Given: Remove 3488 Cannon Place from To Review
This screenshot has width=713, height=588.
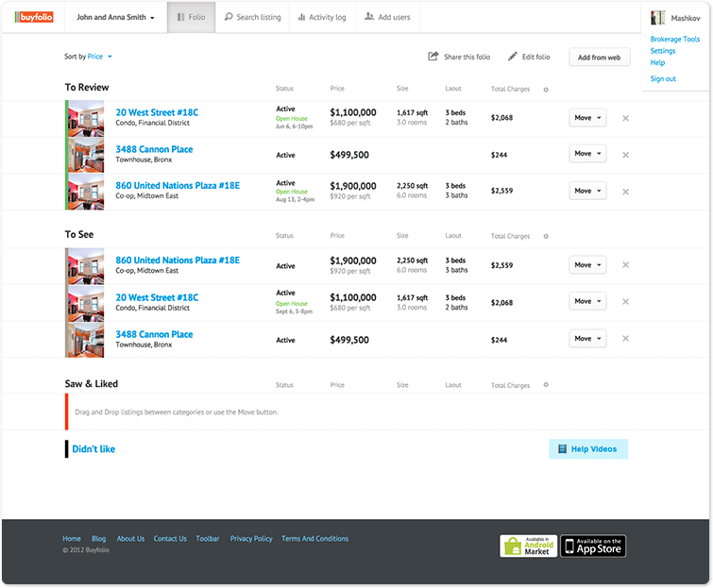Looking at the screenshot, I should point(625,155).
